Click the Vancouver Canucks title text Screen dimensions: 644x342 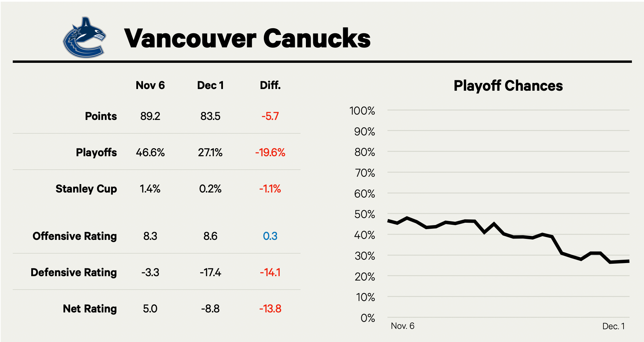click(247, 38)
